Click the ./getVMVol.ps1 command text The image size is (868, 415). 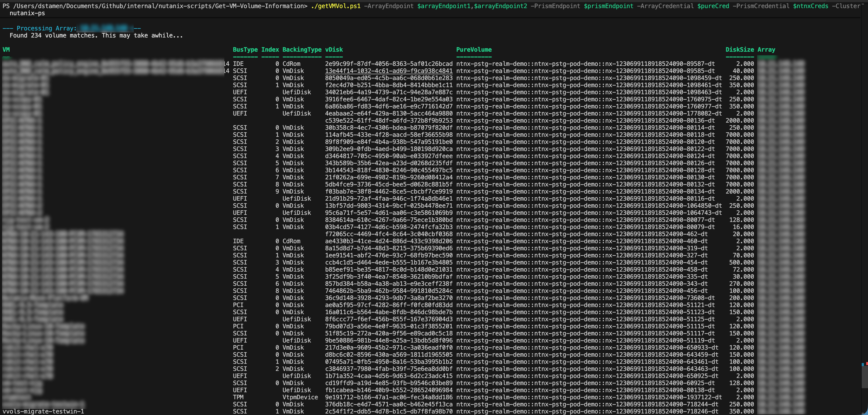coord(336,6)
